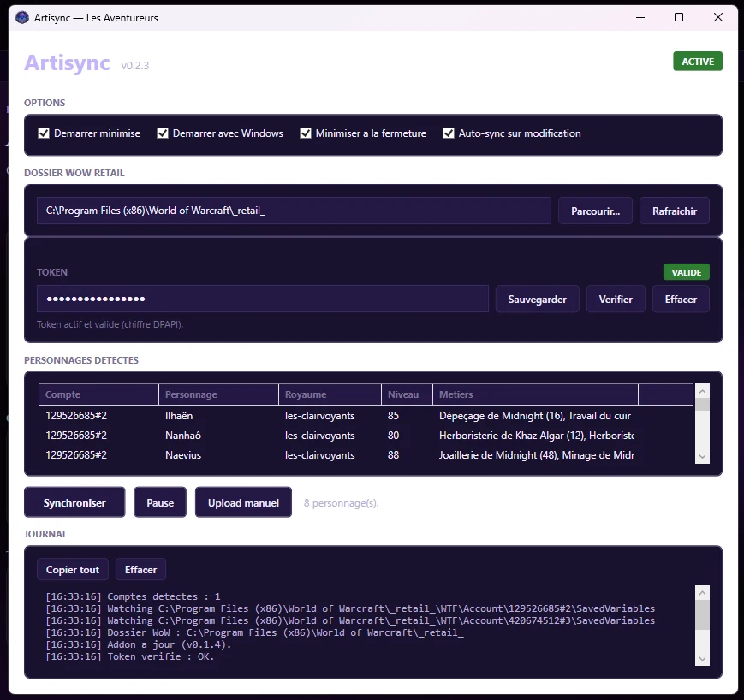The width and height of the screenshot is (744, 700).
Task: Sort table by Personnage column header
Action: click(x=218, y=394)
